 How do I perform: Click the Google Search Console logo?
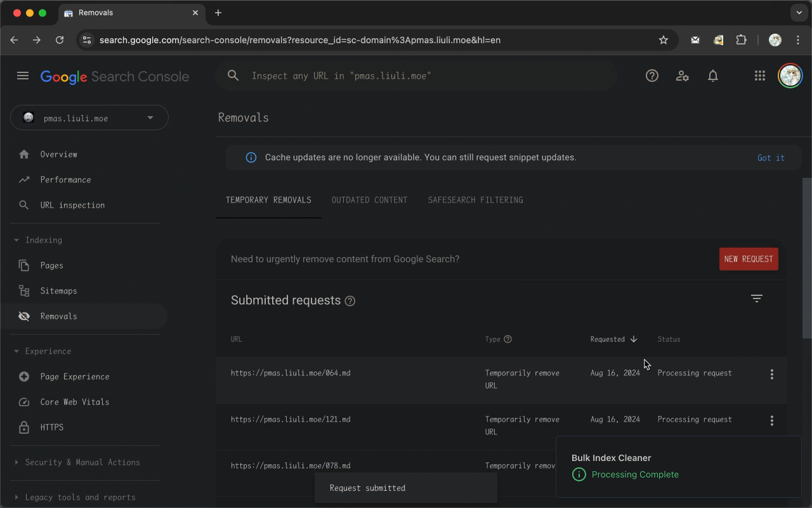115,76
